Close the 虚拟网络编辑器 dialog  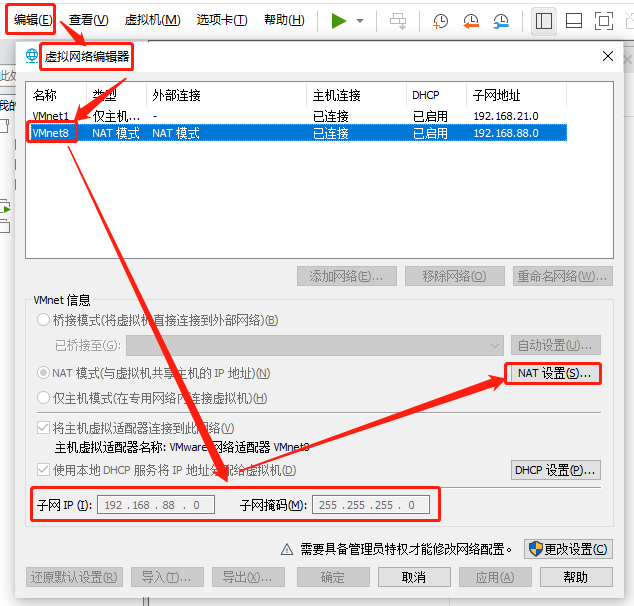[x=608, y=56]
